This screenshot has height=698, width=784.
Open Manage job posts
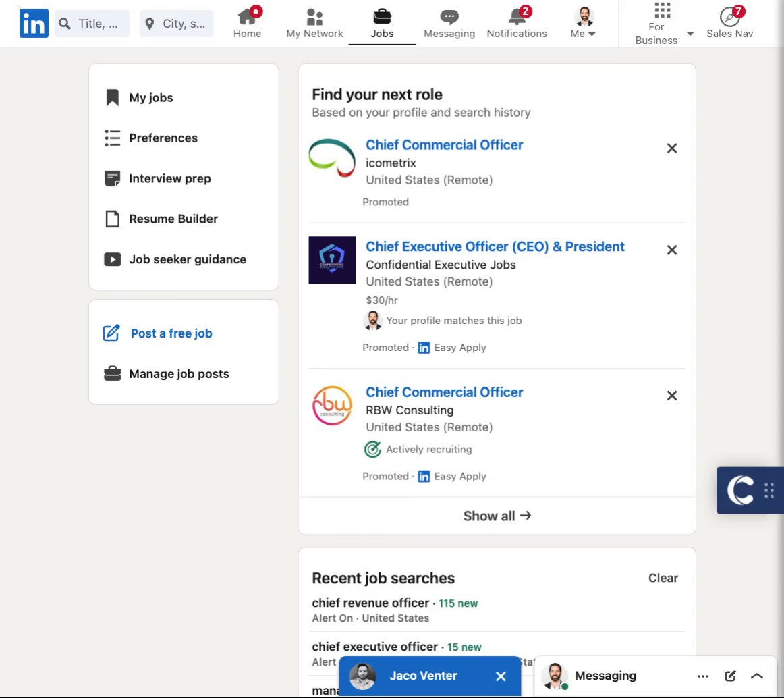pos(167,374)
